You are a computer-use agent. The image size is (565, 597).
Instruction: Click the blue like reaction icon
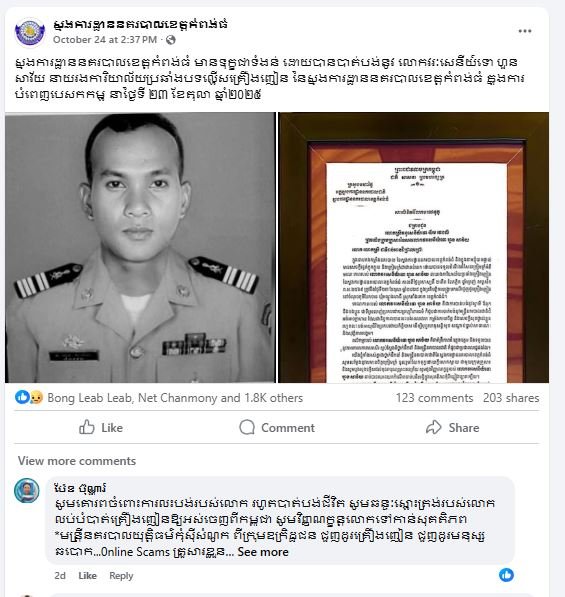(22, 397)
